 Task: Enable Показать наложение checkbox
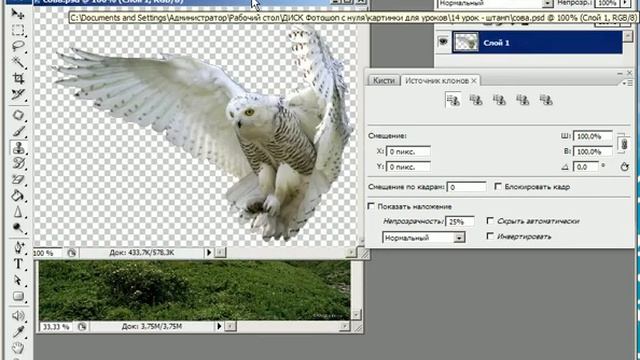(371, 206)
